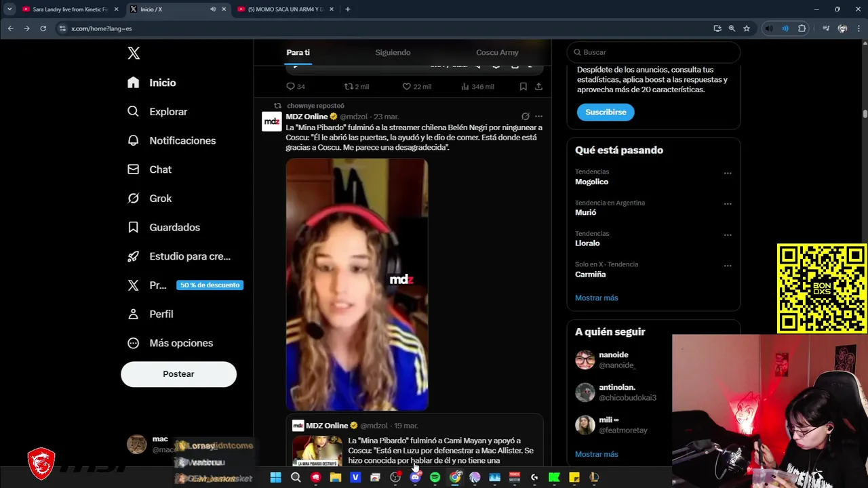Open options for Lloralo trend
This screenshot has width=868, height=488.
coord(728,235)
